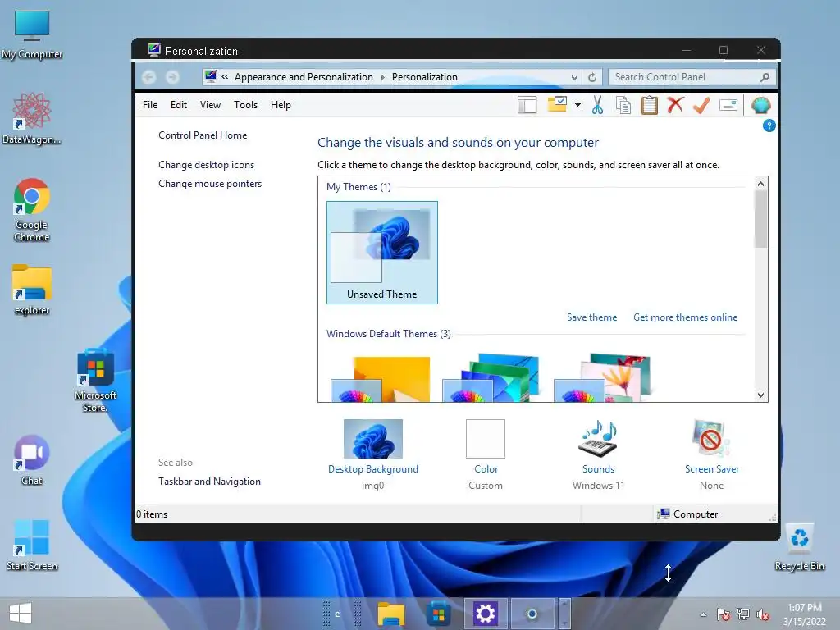This screenshot has width=840, height=630.
Task: Click the Cut scissors icon
Action: [x=597, y=105]
